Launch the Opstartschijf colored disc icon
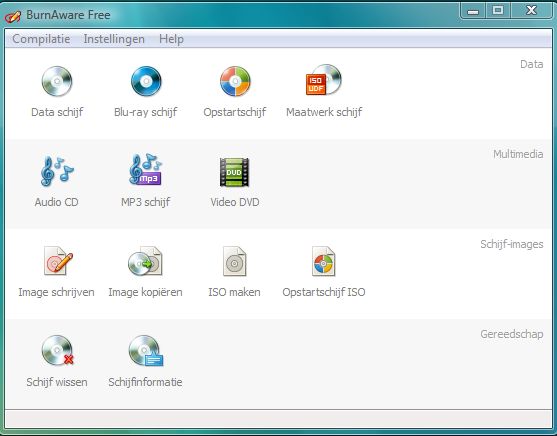The image size is (557, 436). click(235, 81)
